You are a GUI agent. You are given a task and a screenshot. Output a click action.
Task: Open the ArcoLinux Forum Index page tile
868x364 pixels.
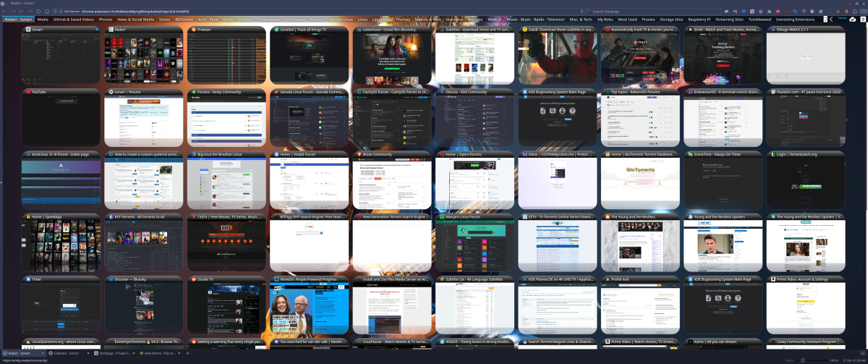click(61, 179)
